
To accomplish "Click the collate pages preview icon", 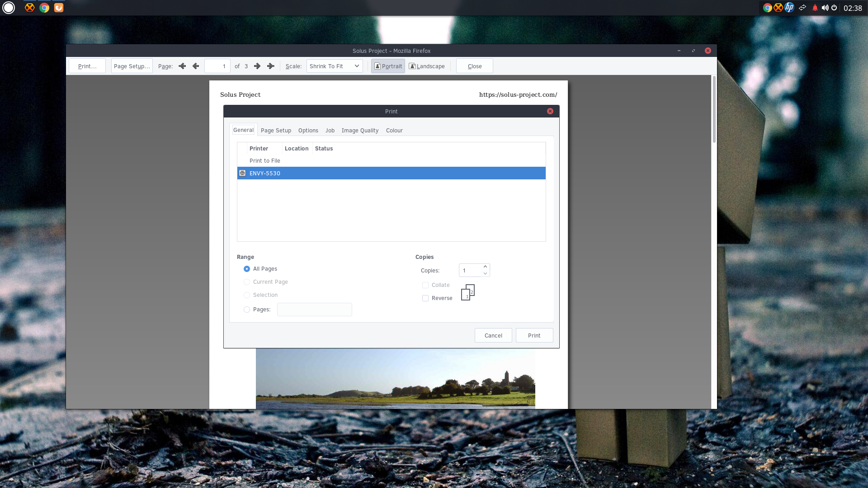I will click(x=468, y=292).
